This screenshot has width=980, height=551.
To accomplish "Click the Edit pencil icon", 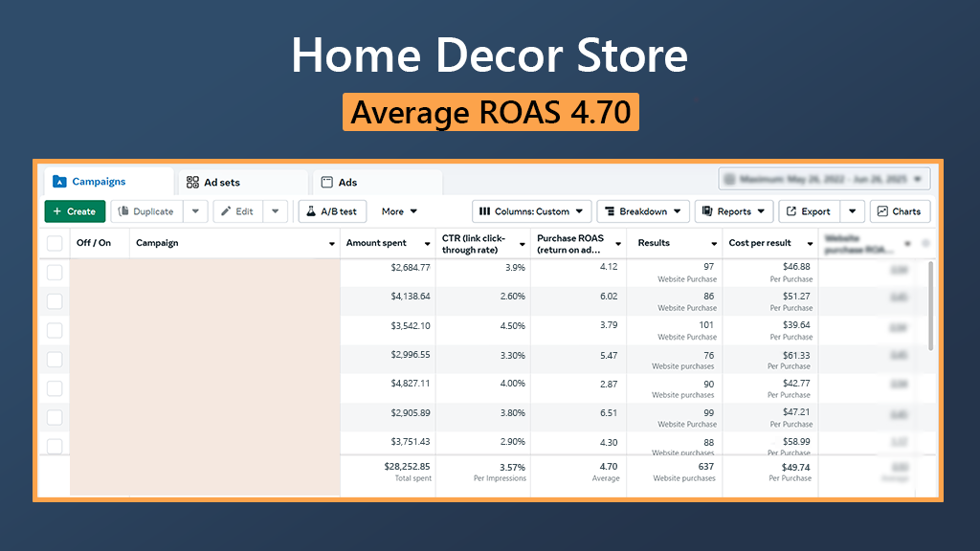I will tap(225, 211).
